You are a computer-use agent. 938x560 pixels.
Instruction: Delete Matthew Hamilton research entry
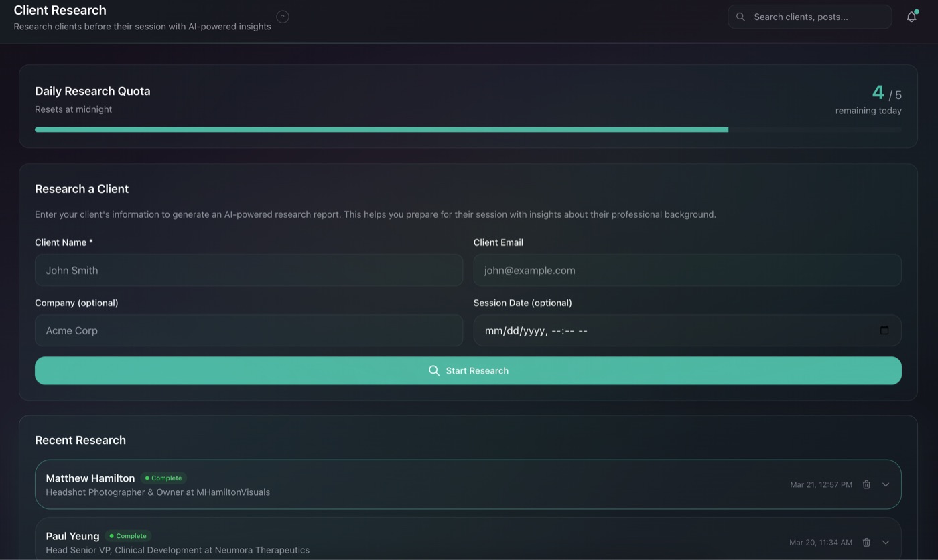coord(866,484)
